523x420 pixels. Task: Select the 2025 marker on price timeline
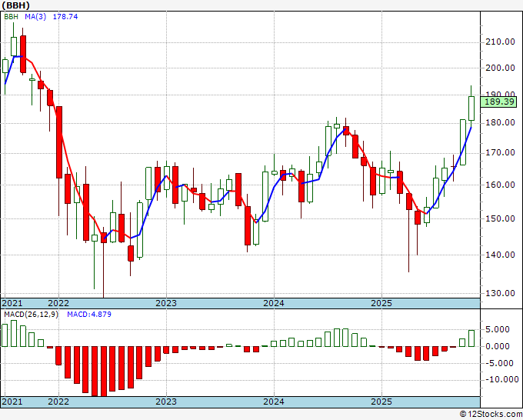381,303
